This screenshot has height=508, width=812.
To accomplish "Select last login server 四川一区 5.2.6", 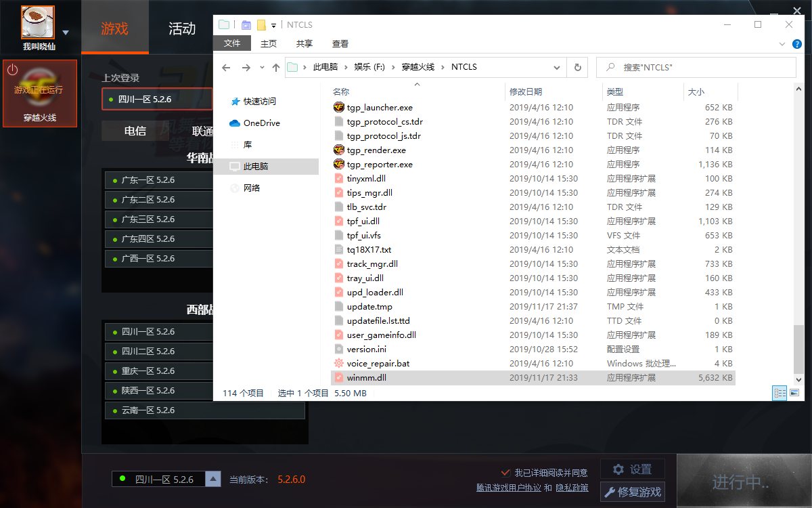I will (158, 99).
